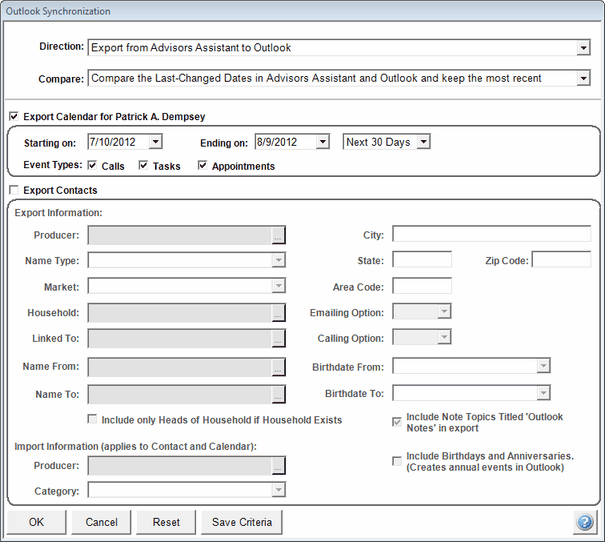Click the State input field

point(422,260)
